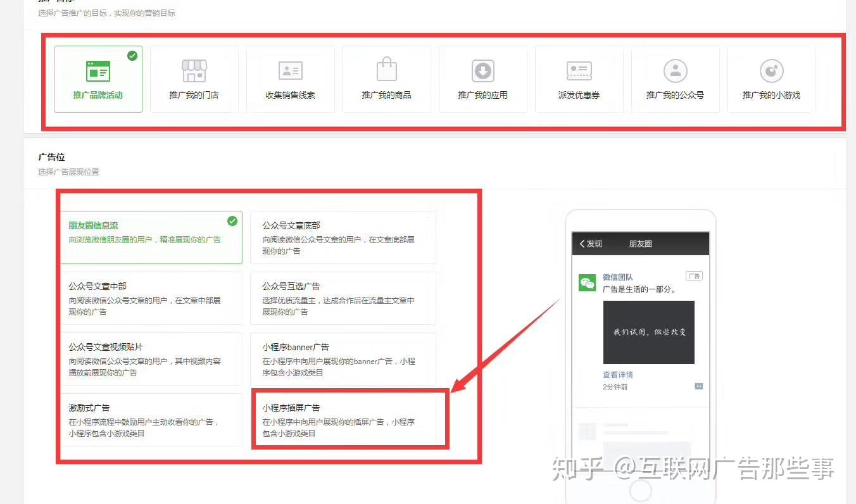Click the 广告 tag in phone preview
The width and height of the screenshot is (856, 504).
tap(694, 276)
